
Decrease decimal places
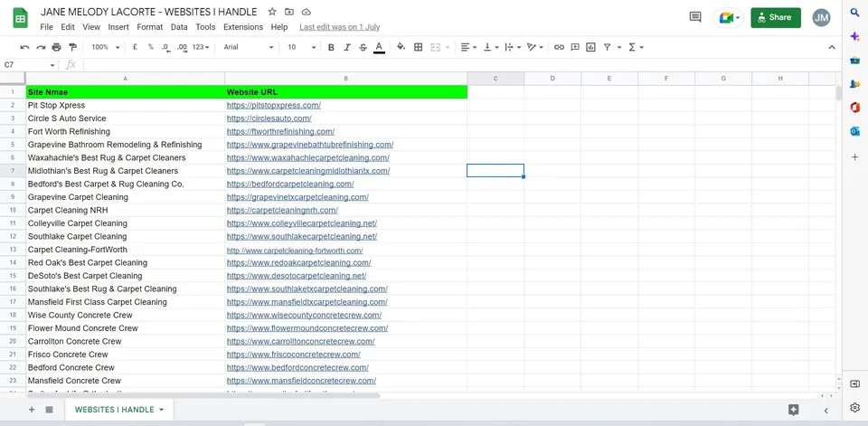(166, 48)
